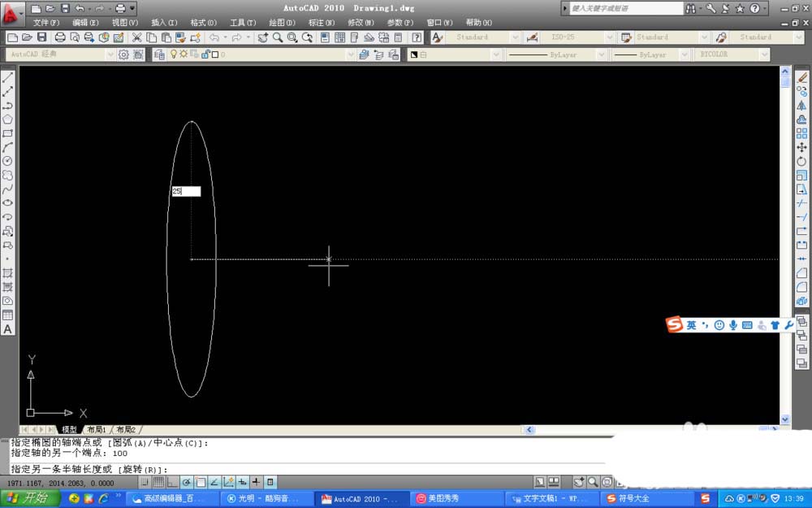Open the 修改(M) menu

tap(361, 23)
